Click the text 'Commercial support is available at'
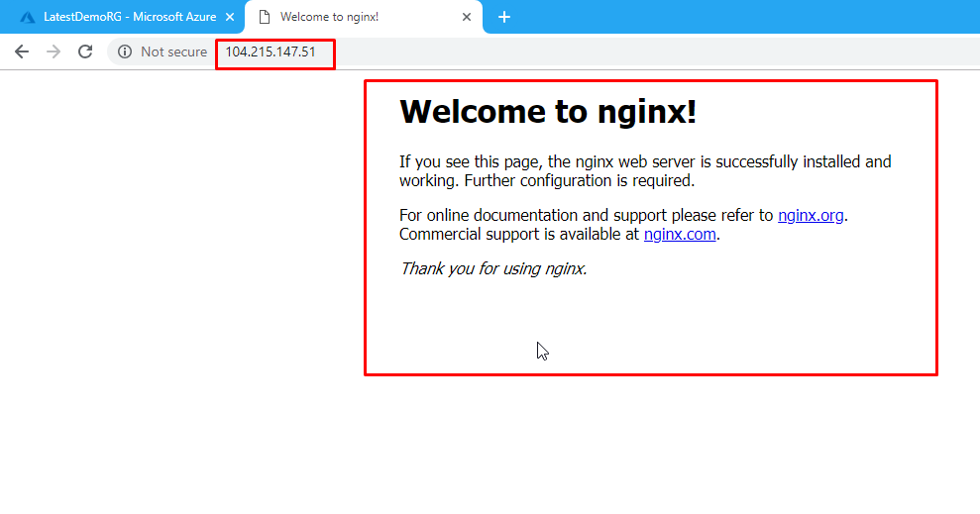Image resolution: width=980 pixels, height=514 pixels. point(520,234)
